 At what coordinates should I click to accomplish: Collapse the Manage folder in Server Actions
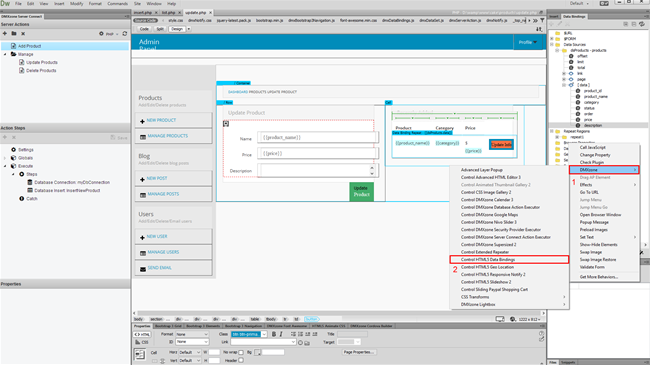point(5,54)
